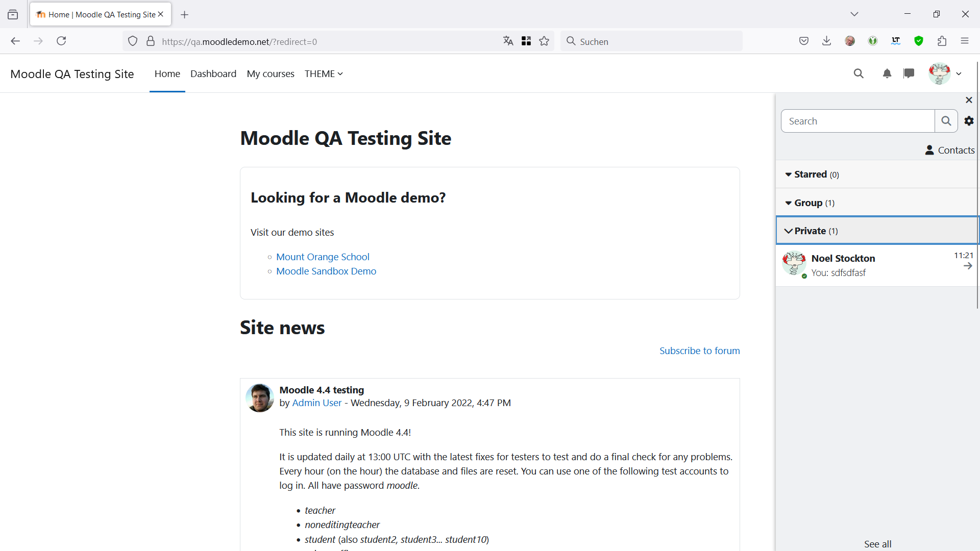Switch to My courses tab

[271, 73]
